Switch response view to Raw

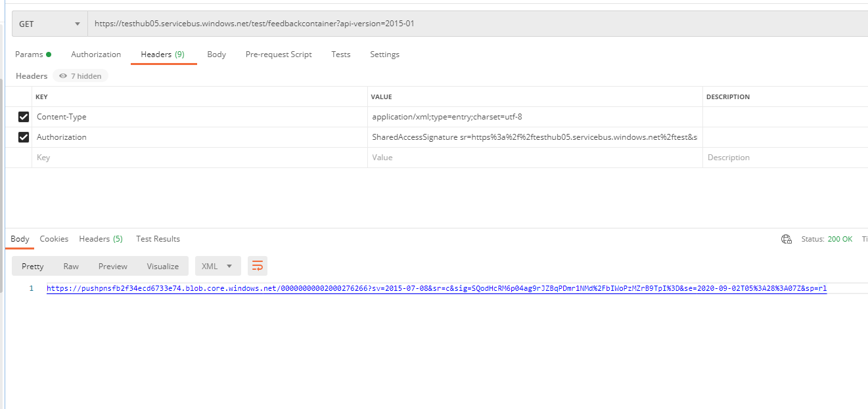pyautogui.click(x=71, y=266)
